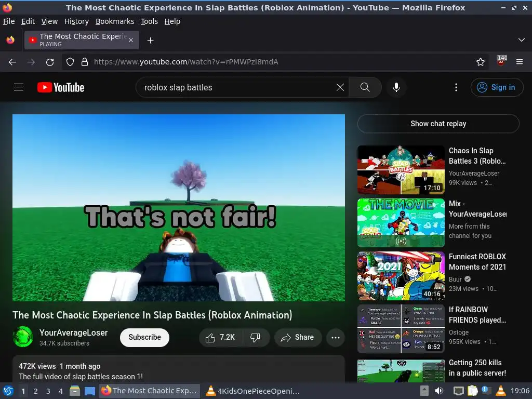
Task: Expand the list all tabs chevron
Action: pyautogui.click(x=522, y=40)
